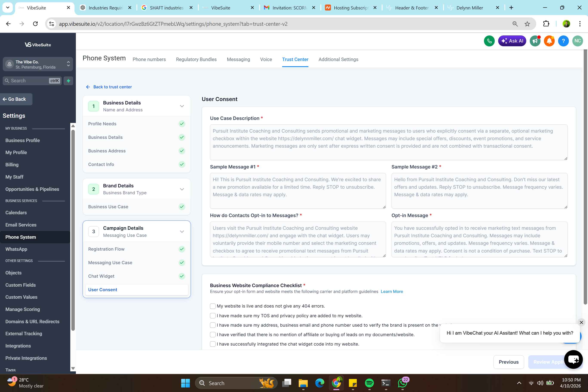The image size is (588, 392).
Task: Open Custom Fields settings
Action: point(20,285)
